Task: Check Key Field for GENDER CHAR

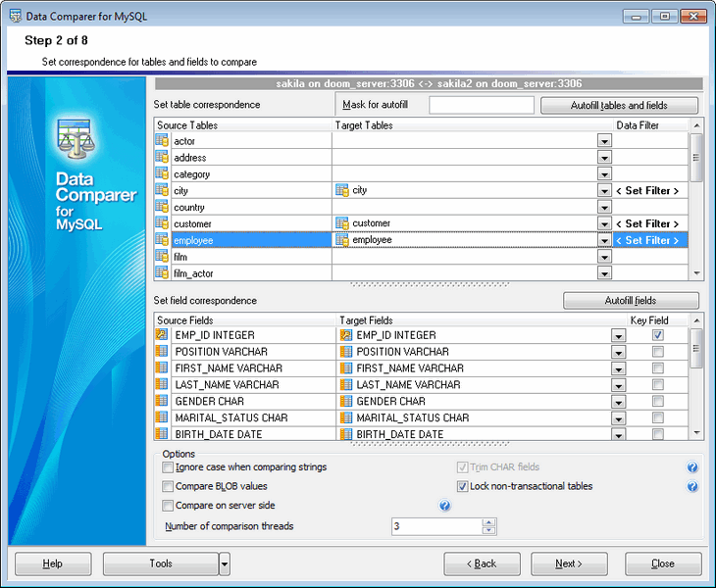Action: [x=657, y=401]
